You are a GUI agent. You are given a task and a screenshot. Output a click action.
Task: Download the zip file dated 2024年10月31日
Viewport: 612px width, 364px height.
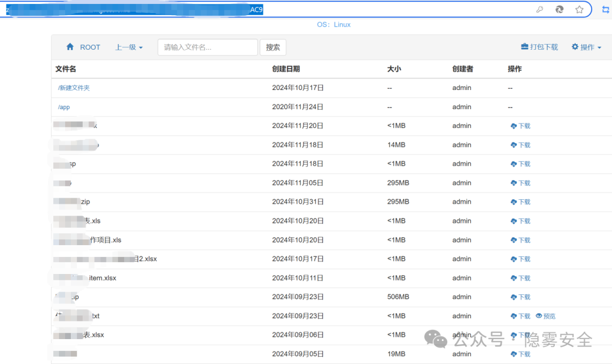coord(520,202)
